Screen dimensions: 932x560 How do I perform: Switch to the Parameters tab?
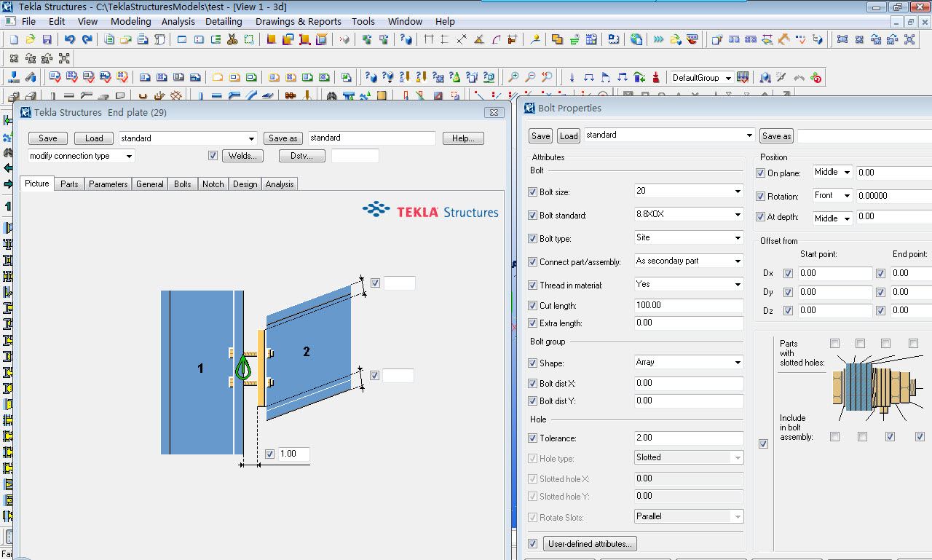click(x=108, y=184)
